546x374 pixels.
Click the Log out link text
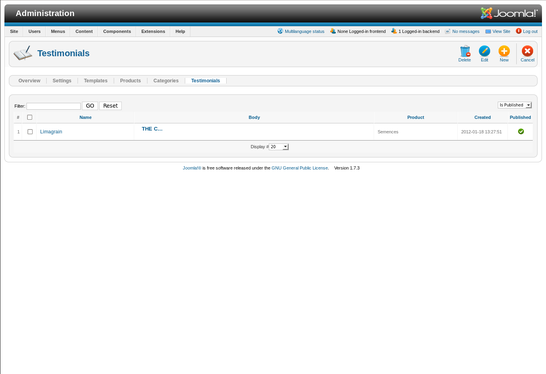[x=530, y=31]
